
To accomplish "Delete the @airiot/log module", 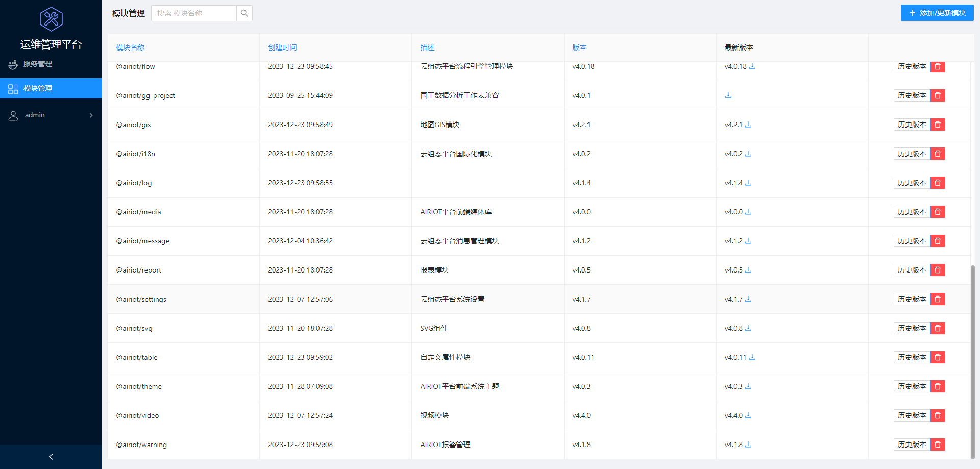I will point(938,183).
